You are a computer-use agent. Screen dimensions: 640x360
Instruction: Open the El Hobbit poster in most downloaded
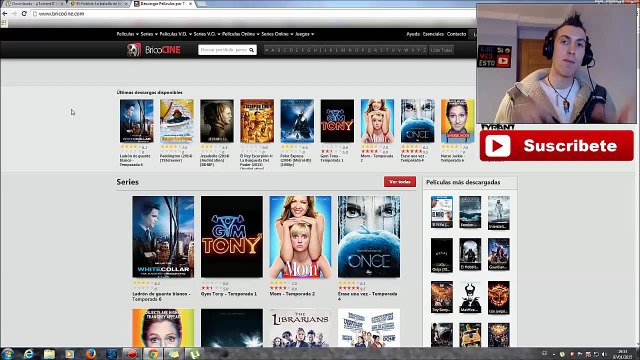470,255
